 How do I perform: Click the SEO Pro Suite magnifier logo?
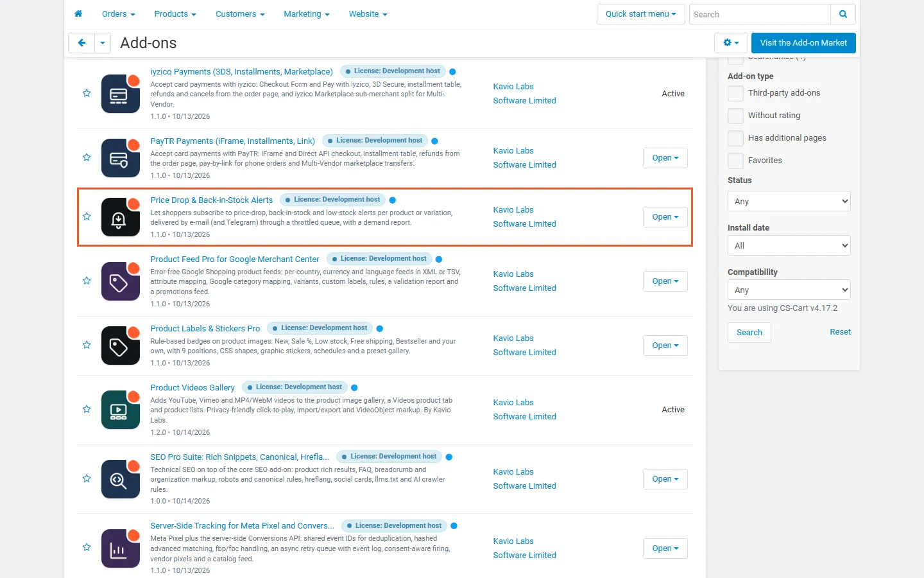tap(121, 479)
